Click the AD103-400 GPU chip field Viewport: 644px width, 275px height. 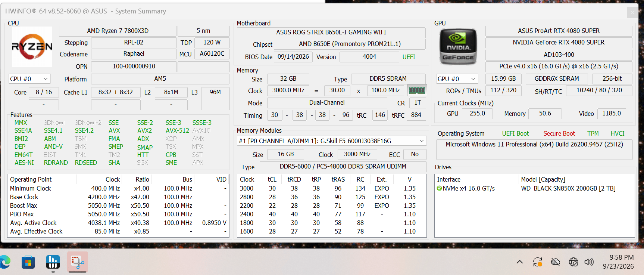(x=559, y=55)
